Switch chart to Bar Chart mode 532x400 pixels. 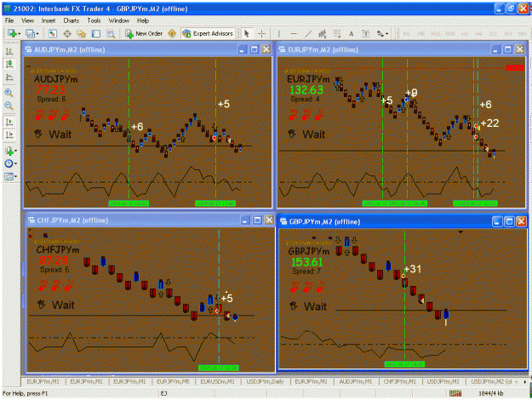coord(9,51)
